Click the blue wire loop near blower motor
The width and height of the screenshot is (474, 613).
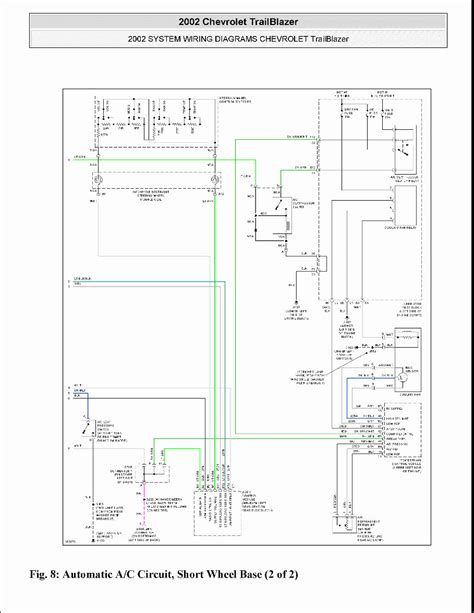click(x=360, y=397)
